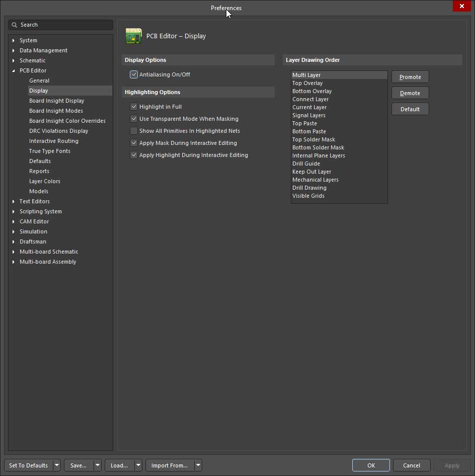Viewport: 475px width, 476px height.
Task: Expand the System tree node
Action: click(x=14, y=40)
